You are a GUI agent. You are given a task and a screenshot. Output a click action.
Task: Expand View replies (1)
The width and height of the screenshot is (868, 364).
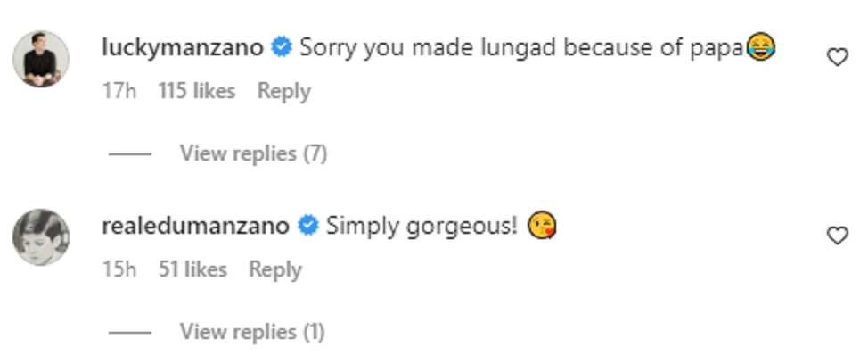252,332
